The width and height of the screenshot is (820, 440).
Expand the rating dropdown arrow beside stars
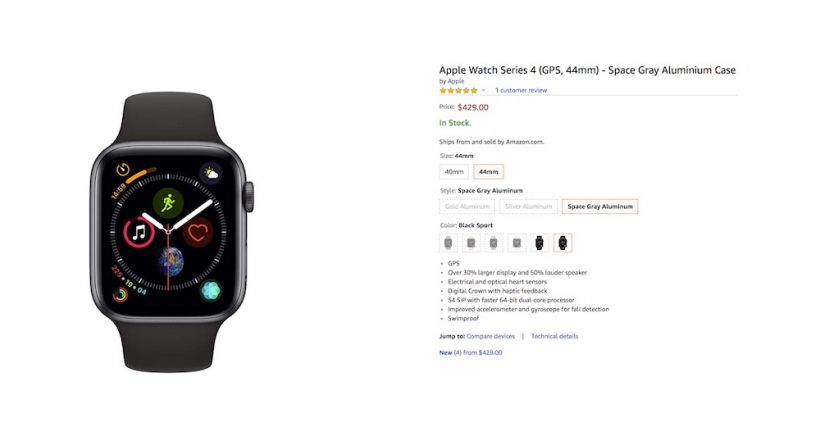[x=483, y=91]
